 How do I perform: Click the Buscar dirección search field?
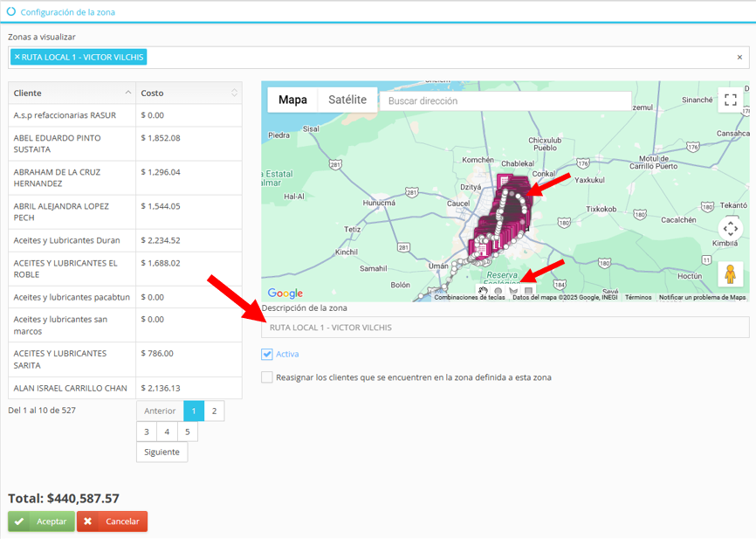click(505, 101)
